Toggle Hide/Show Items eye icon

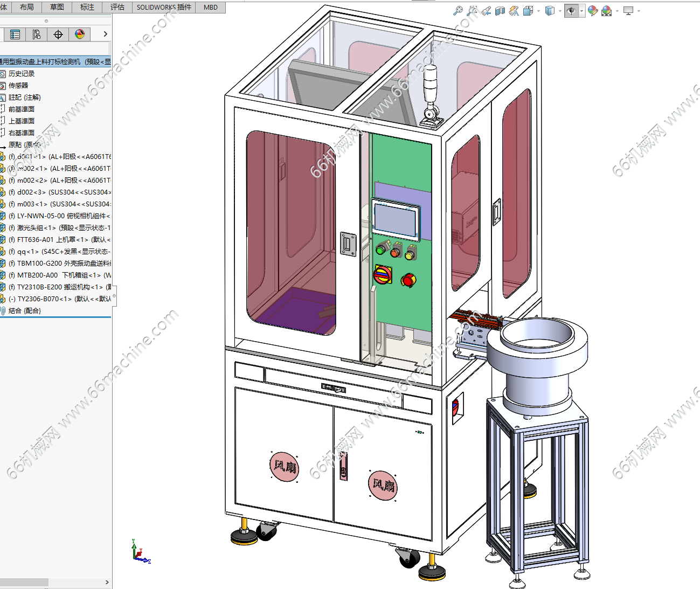tap(571, 11)
